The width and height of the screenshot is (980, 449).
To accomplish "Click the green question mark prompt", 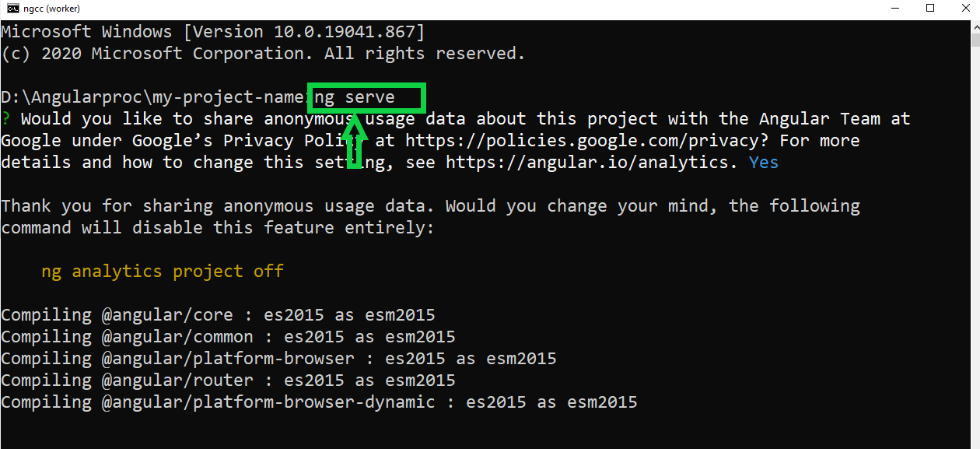I will [5, 119].
